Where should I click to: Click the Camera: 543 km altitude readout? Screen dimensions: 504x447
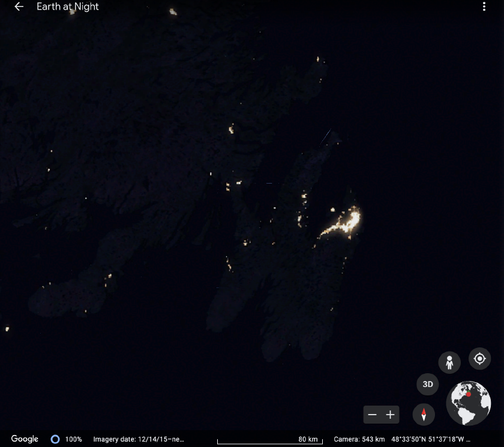[359, 439]
